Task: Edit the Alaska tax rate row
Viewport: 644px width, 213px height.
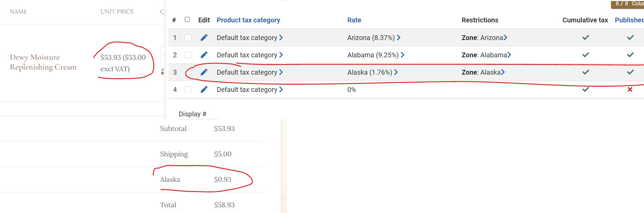Action: click(x=204, y=72)
